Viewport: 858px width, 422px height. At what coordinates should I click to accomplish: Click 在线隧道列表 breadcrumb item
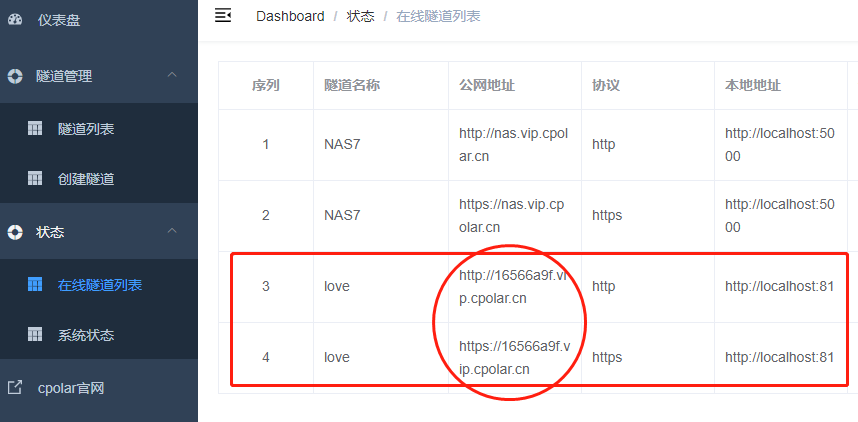(x=438, y=16)
